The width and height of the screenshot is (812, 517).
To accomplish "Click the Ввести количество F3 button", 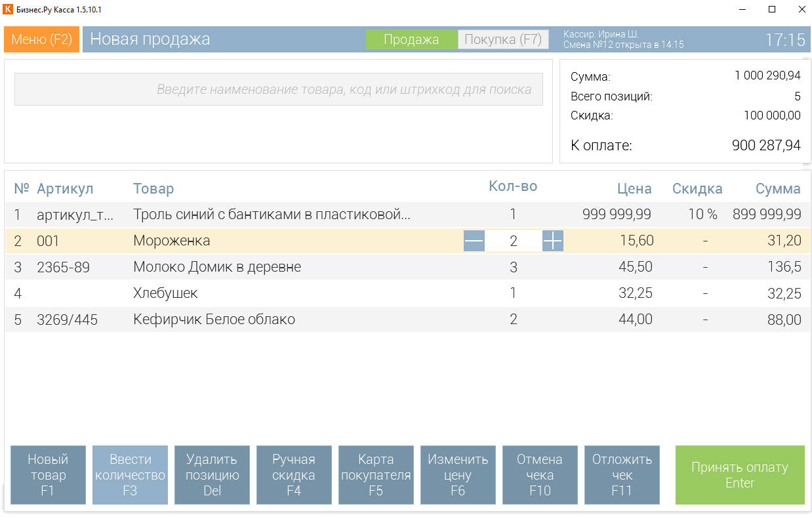I will [x=130, y=475].
